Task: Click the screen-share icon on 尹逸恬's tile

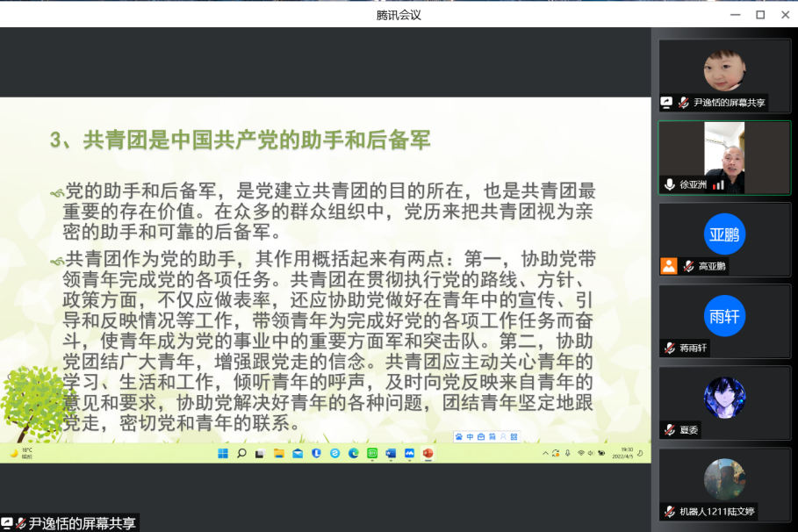Action: [x=667, y=103]
